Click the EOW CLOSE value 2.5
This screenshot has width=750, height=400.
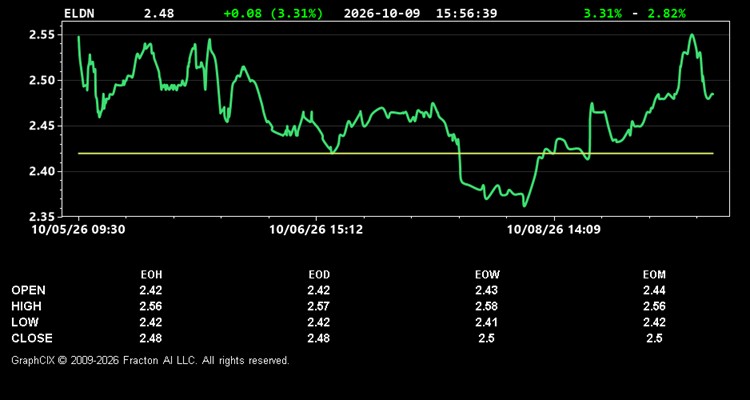click(x=486, y=338)
